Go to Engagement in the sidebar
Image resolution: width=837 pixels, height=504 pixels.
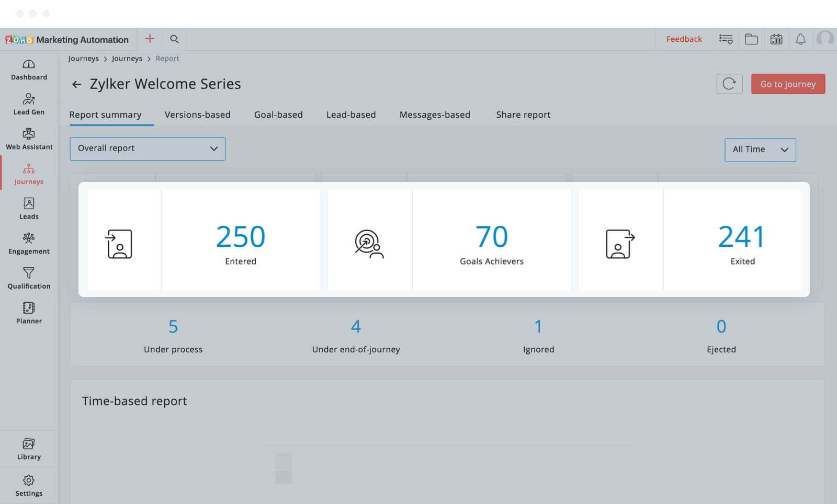[29, 244]
